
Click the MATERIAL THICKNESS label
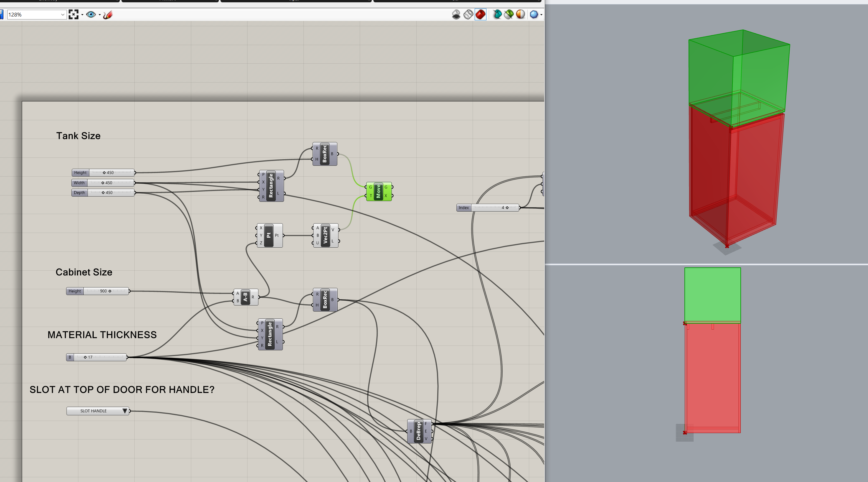[x=102, y=335]
